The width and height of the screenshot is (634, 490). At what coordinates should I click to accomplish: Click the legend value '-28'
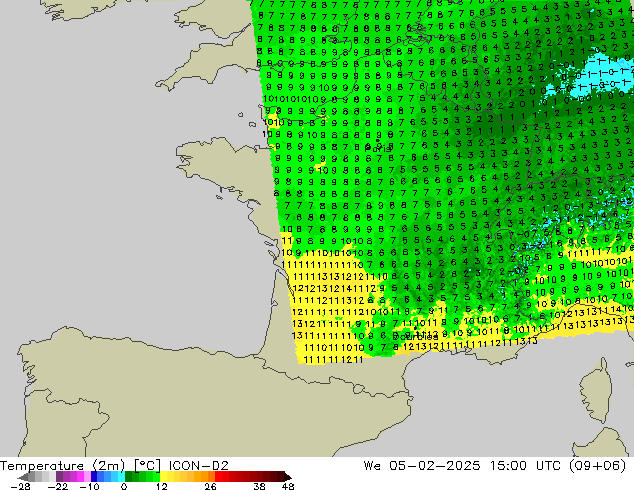20,486
